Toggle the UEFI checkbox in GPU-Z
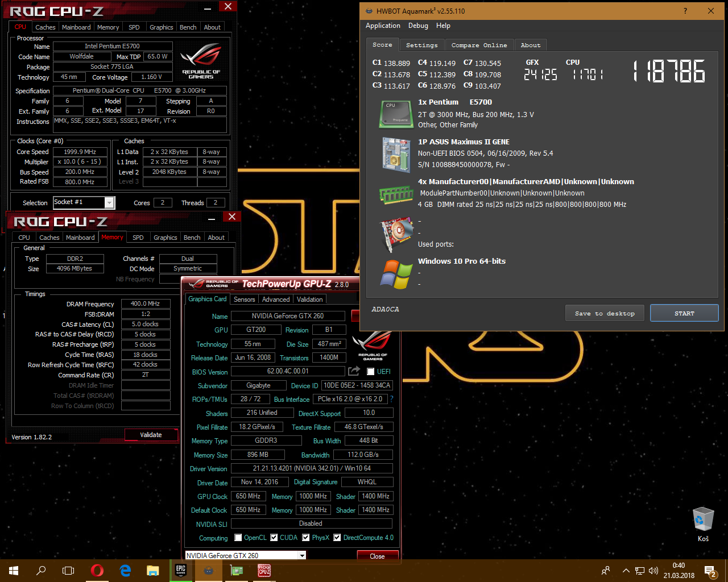728x582 pixels. [371, 372]
